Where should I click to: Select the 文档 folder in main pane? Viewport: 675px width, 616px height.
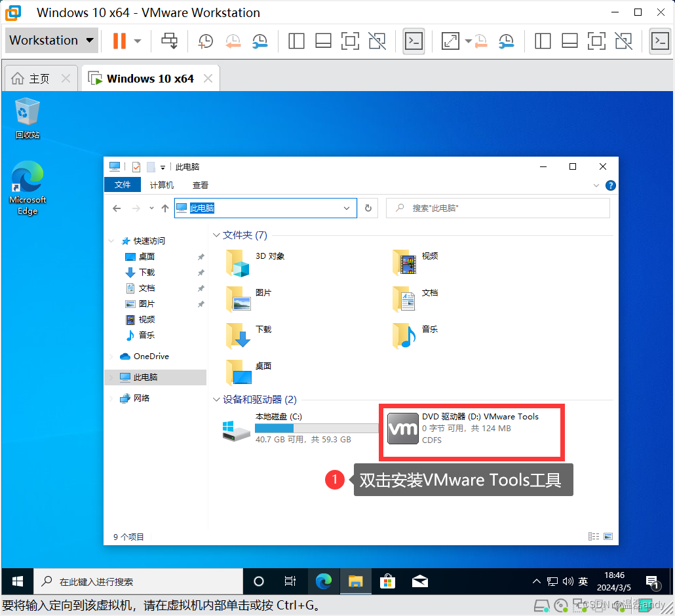click(416, 298)
